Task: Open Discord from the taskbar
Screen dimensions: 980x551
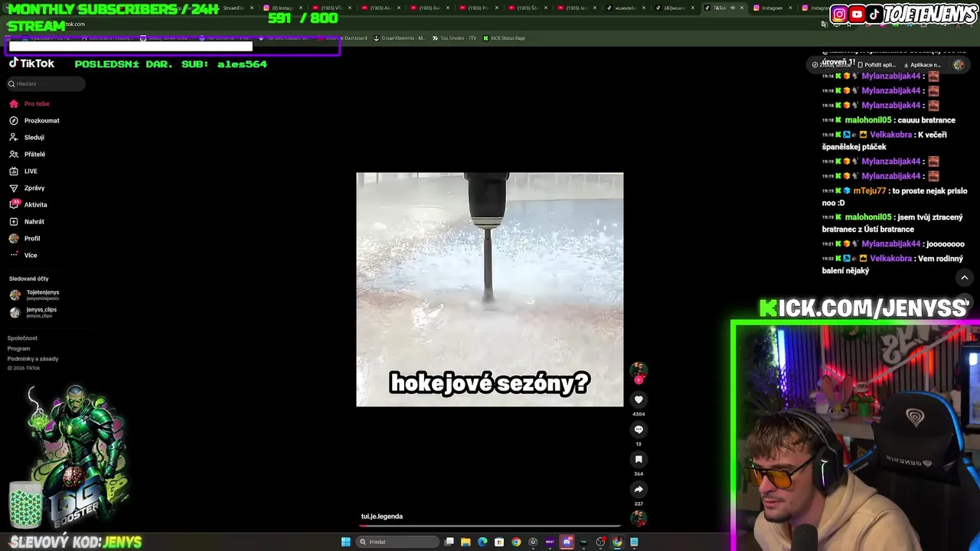Action: (x=567, y=542)
